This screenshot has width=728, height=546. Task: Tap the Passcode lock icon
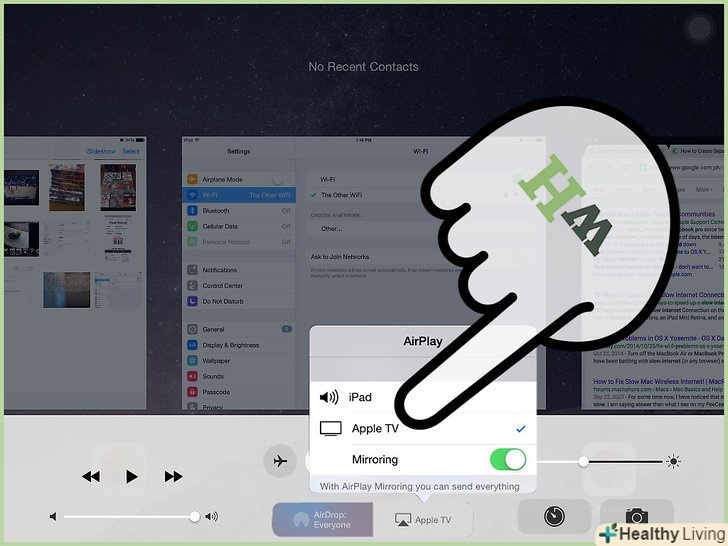(192, 392)
